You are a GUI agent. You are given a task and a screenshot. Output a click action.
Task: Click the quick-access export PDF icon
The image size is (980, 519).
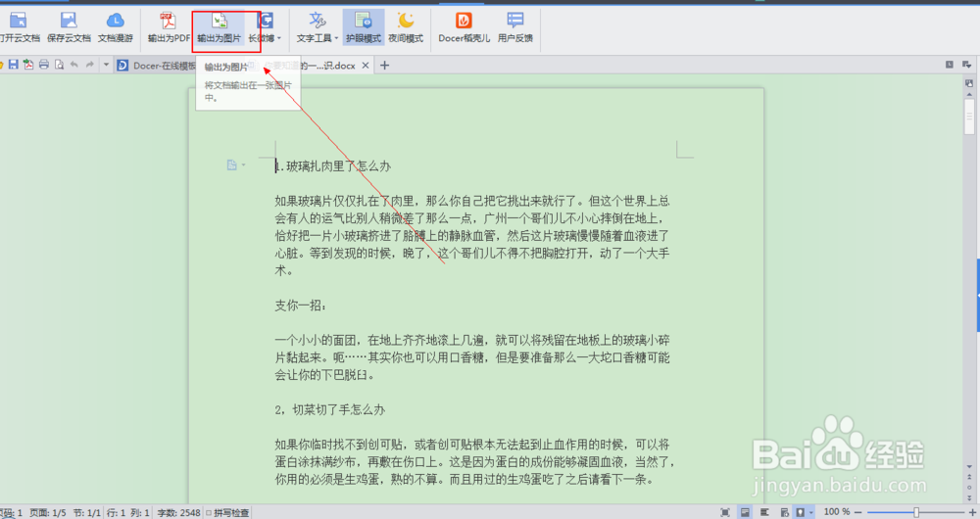click(x=28, y=65)
